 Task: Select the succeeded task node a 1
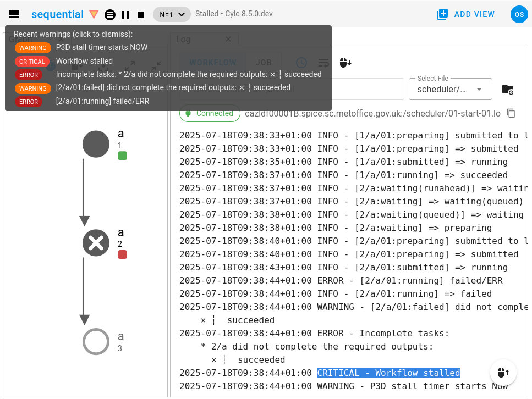point(96,145)
